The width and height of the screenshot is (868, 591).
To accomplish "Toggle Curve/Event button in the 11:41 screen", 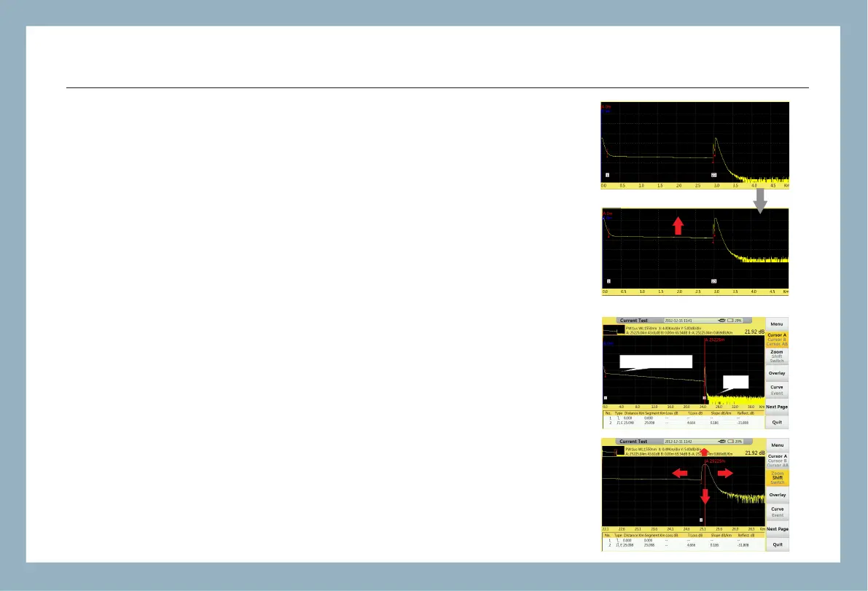I will [777, 390].
